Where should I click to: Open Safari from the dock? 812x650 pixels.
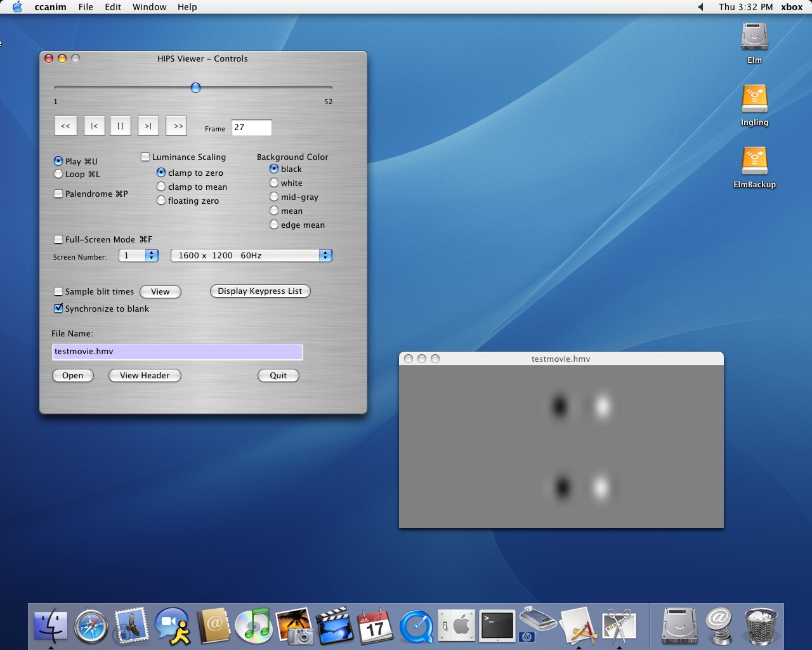tap(91, 627)
